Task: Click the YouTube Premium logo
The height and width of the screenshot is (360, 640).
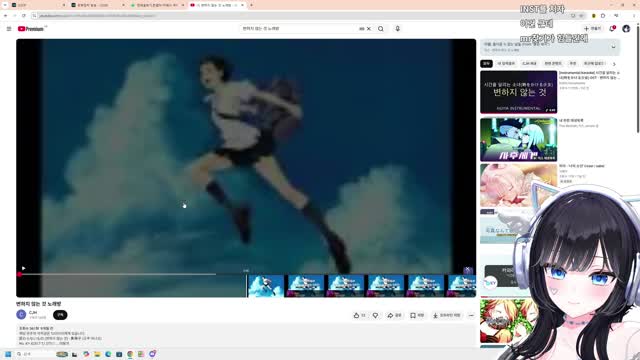Action: pyautogui.click(x=31, y=29)
